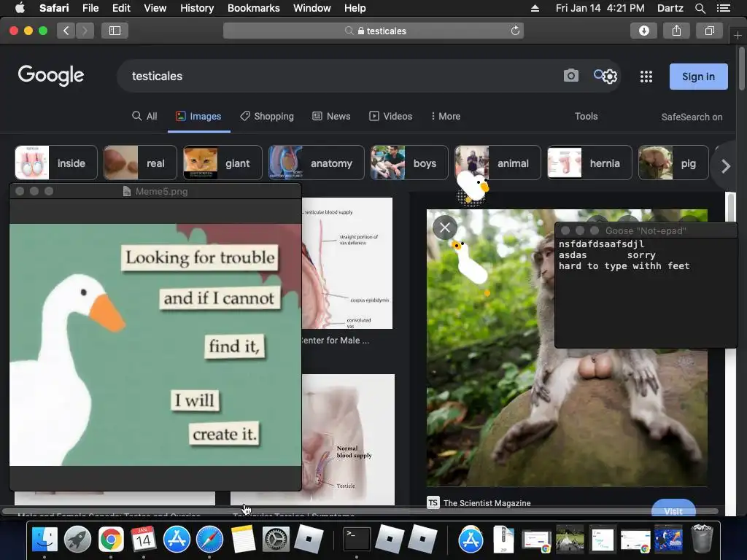Image resolution: width=747 pixels, height=560 pixels.
Task: Select the giant suggestion chip
Action: 222,163
